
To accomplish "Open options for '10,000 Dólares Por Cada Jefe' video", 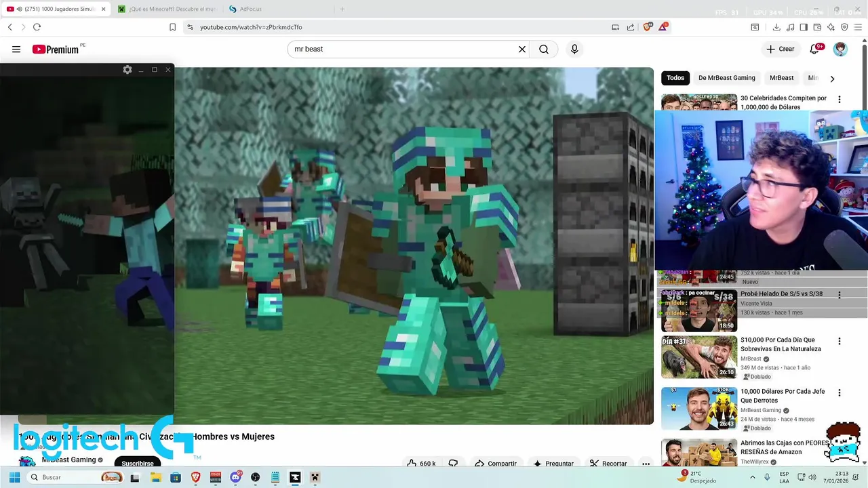I will (x=839, y=393).
